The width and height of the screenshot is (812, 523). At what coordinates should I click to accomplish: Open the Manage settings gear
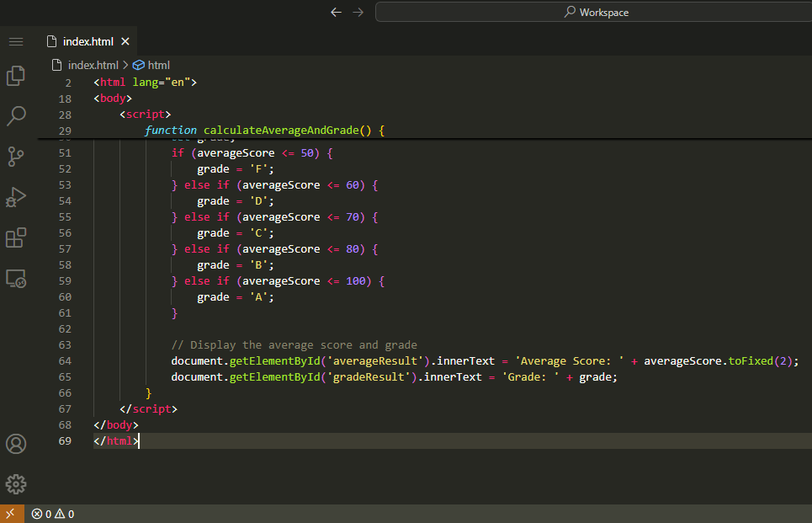[16, 484]
